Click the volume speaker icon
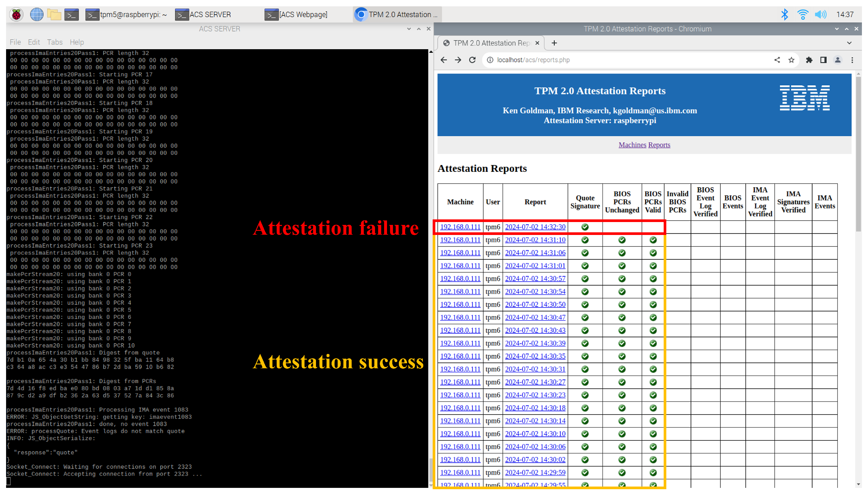This screenshot has height=495, width=868. (820, 15)
